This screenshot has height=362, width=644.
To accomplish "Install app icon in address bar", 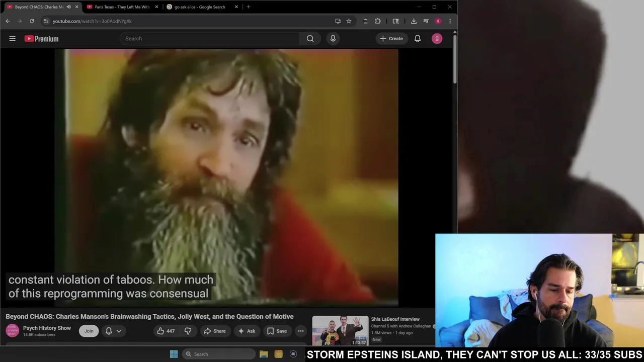I will (x=338, y=21).
